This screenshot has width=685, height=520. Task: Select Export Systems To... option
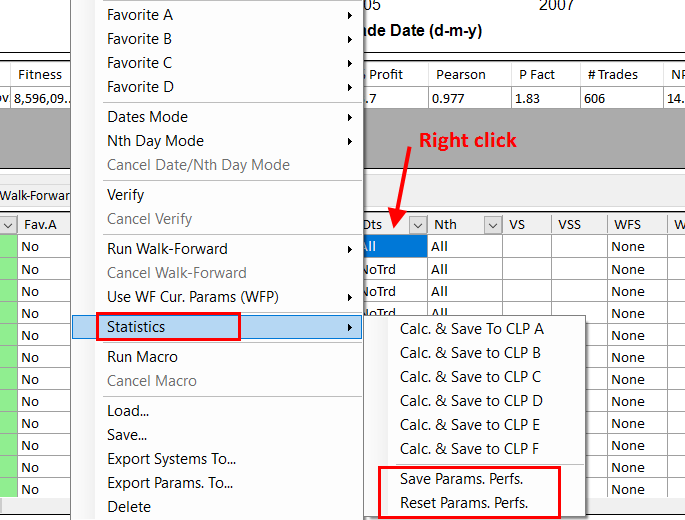171,459
